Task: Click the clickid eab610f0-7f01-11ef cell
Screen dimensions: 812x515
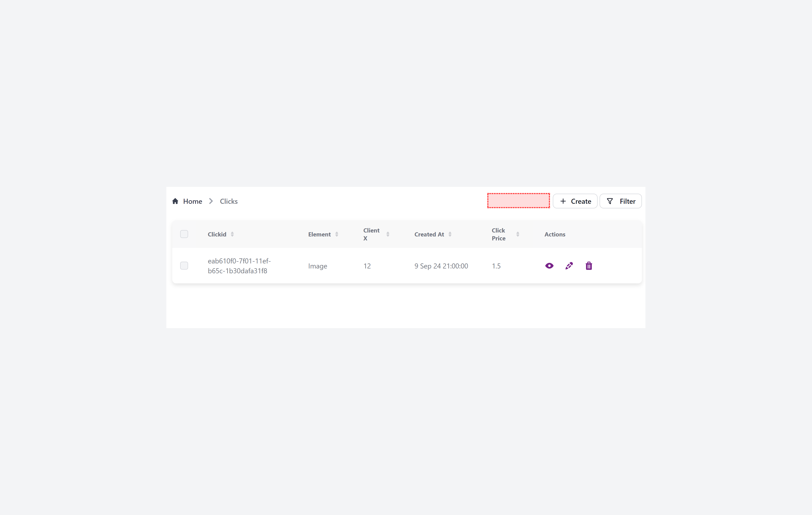Action: click(x=239, y=266)
